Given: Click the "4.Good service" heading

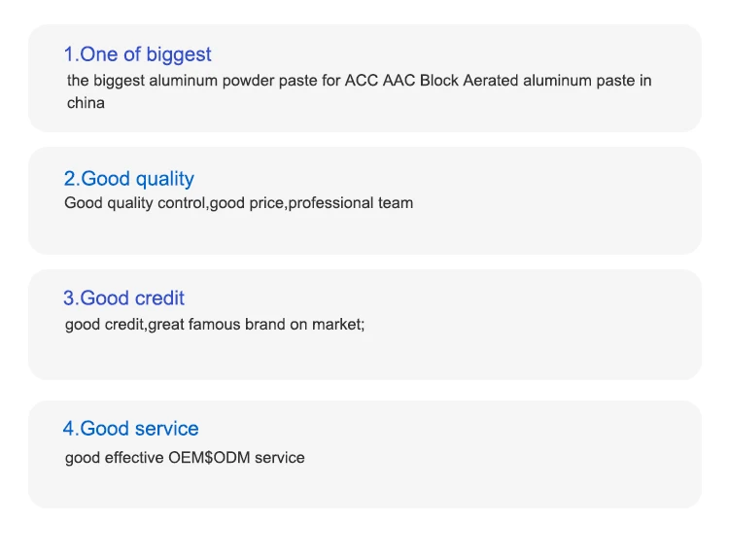Looking at the screenshot, I should point(130,429).
